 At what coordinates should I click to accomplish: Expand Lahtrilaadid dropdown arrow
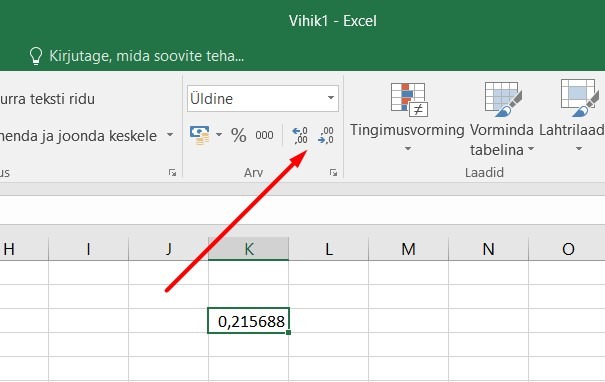point(579,149)
